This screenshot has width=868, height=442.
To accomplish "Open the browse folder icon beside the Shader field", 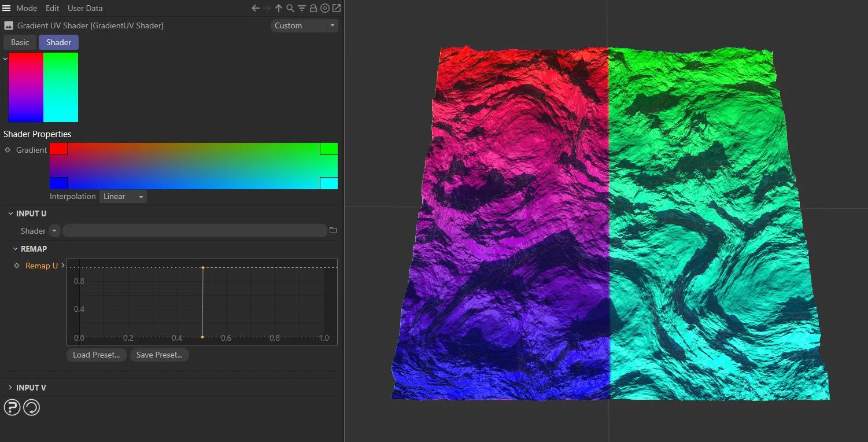I will point(333,230).
